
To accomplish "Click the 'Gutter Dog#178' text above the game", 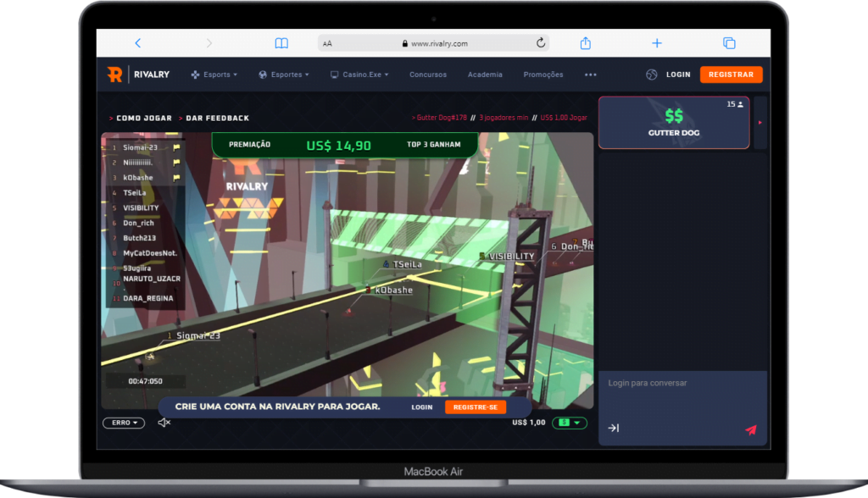I will click(x=442, y=118).
